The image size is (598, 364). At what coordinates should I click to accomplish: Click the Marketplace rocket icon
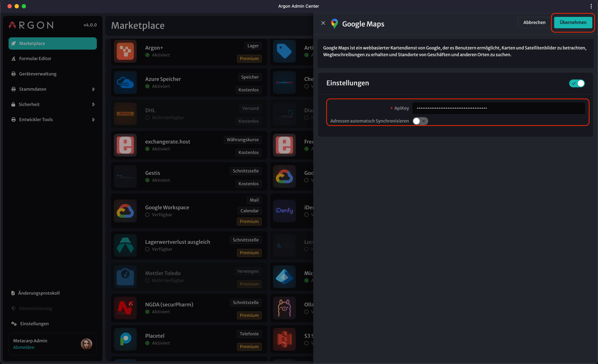(x=14, y=43)
